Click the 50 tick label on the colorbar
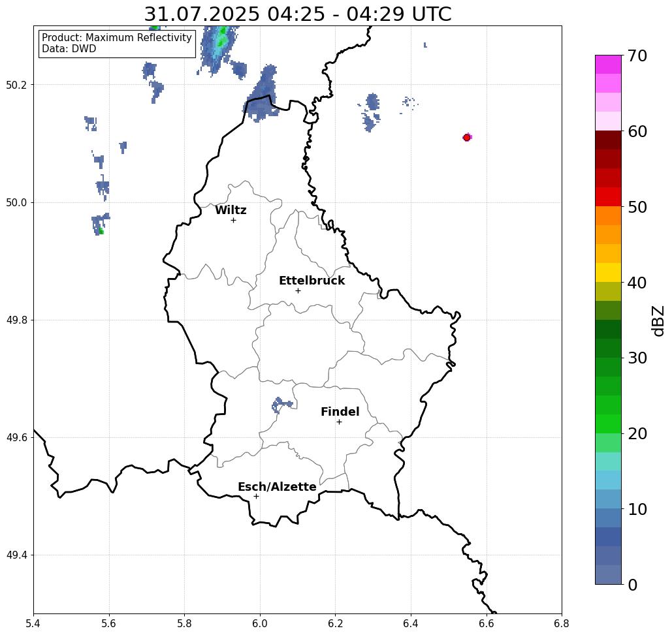The image size is (672, 635). [x=637, y=207]
